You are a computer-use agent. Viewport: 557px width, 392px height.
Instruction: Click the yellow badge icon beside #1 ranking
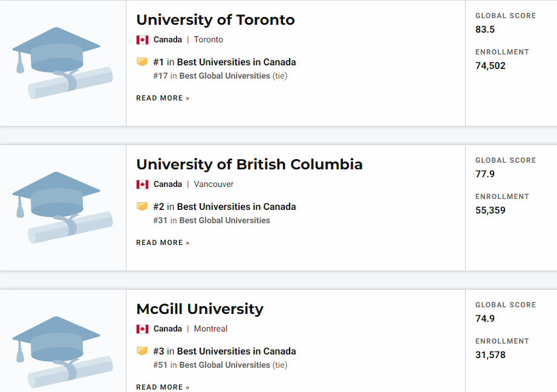tap(142, 62)
